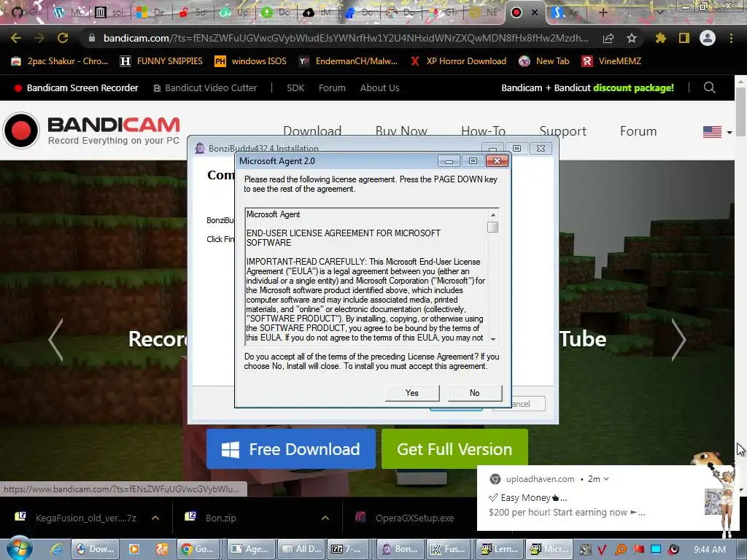Accept the license by clicking Yes
Image resolution: width=747 pixels, height=560 pixels.
coord(412,393)
